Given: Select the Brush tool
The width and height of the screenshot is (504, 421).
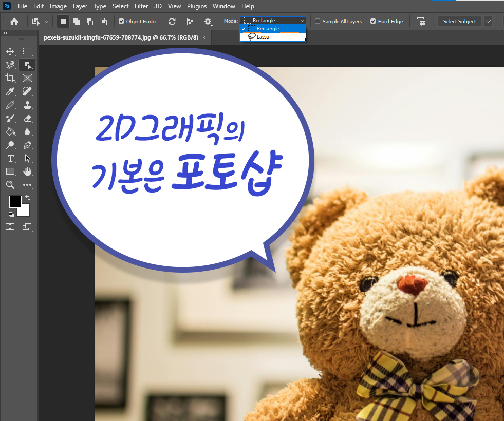Looking at the screenshot, I should coord(10,105).
